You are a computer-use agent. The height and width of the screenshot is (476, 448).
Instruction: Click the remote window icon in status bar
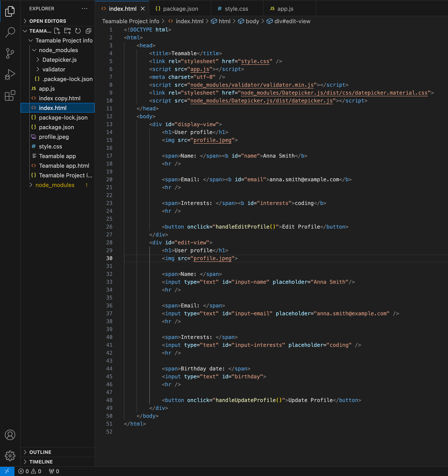coord(7,471)
